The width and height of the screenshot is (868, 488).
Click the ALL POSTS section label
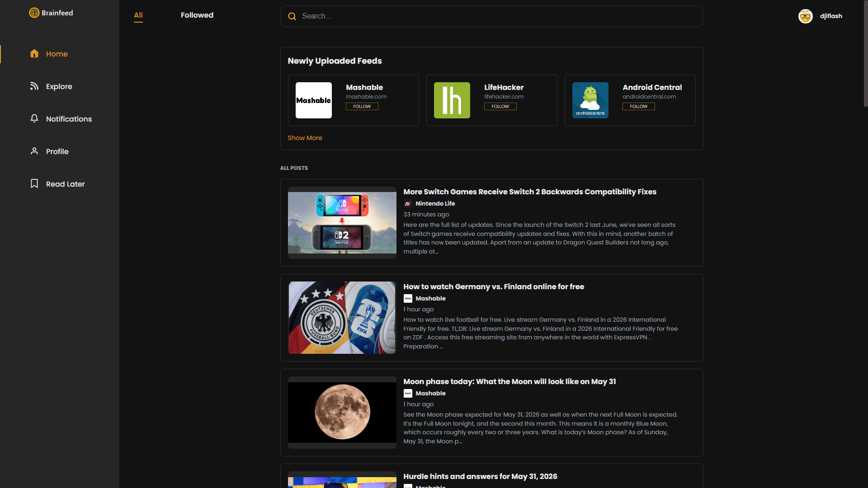(294, 168)
